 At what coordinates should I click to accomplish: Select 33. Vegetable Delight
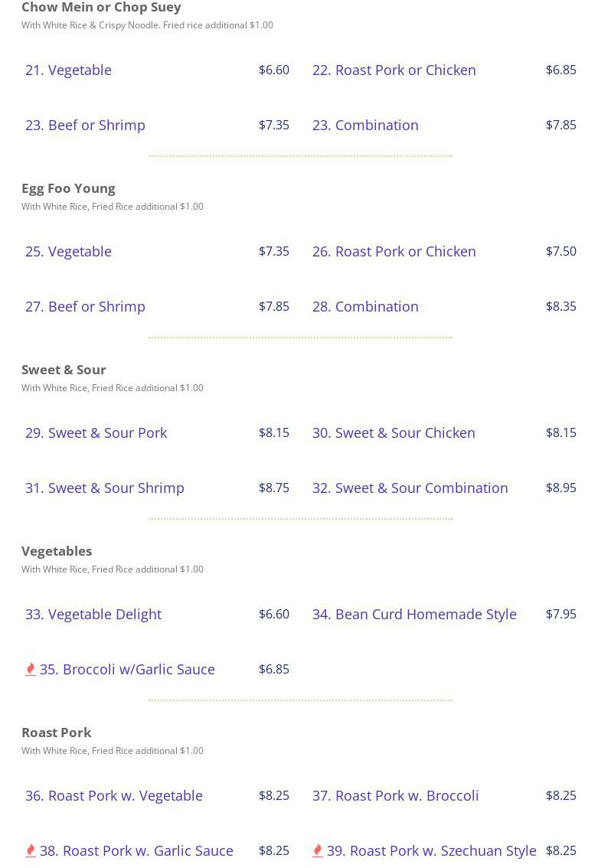point(93,614)
